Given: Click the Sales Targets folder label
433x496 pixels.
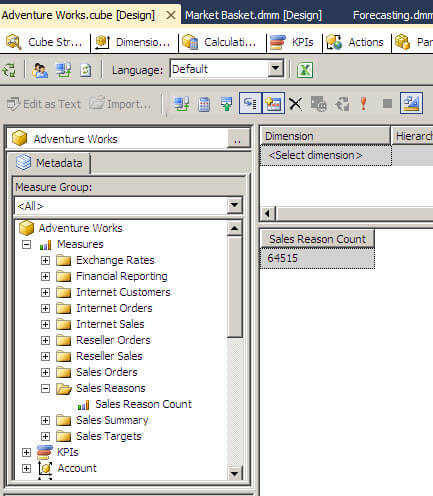Looking at the screenshot, I should pyautogui.click(x=109, y=436).
